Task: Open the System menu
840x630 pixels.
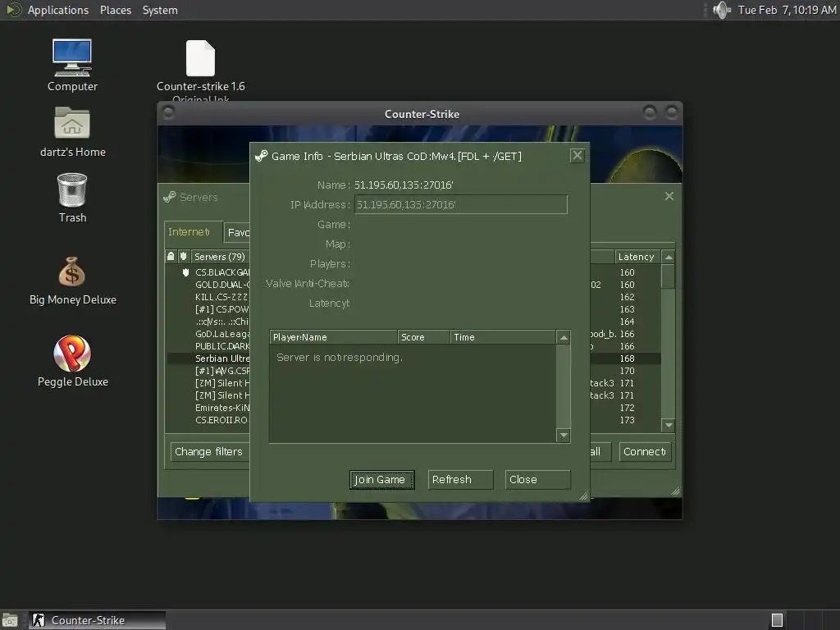Action: [160, 10]
